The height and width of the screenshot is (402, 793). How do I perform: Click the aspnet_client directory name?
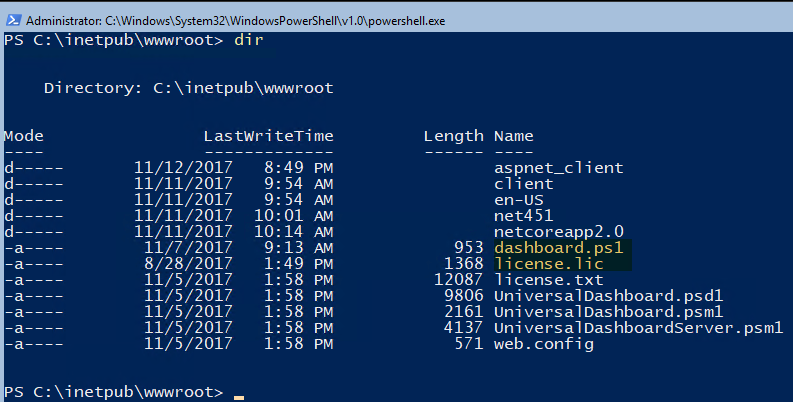[558, 168]
